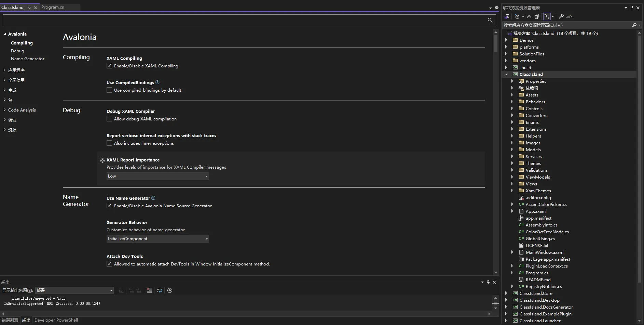
Task: Expand the Demos folder
Action: pyautogui.click(x=506, y=40)
